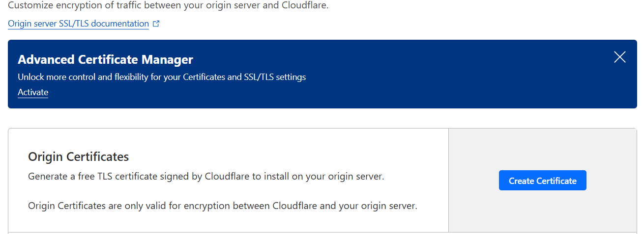The height and width of the screenshot is (234, 644).
Task: Click the "Unlock more control and flexibility" banner text
Action: point(162,77)
